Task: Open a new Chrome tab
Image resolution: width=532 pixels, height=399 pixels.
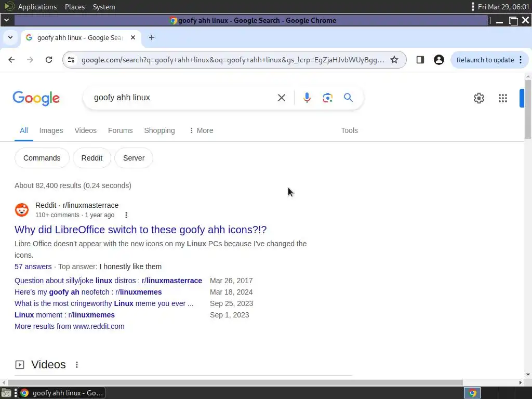Action: pos(152,37)
